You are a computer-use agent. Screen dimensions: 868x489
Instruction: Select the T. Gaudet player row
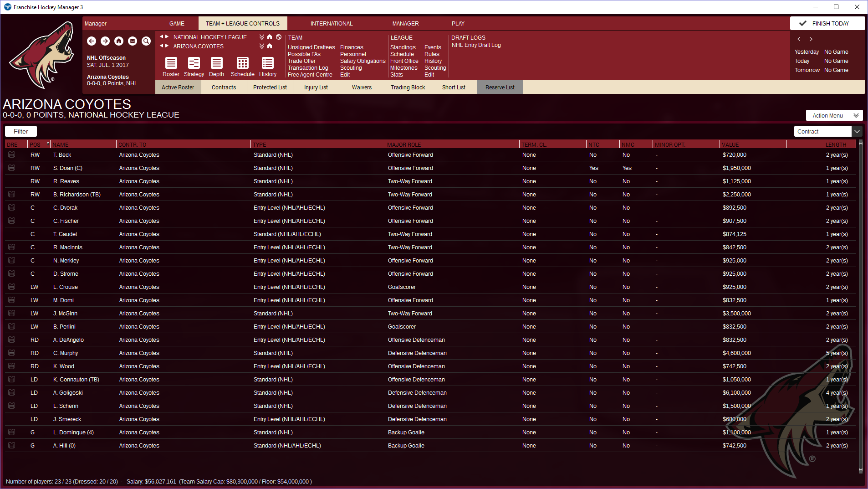coord(430,234)
